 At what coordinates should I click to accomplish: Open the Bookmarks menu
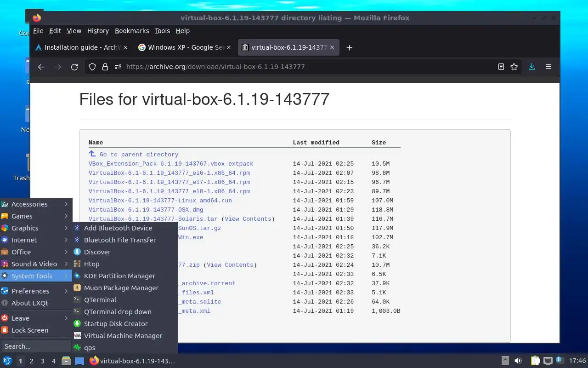click(132, 31)
